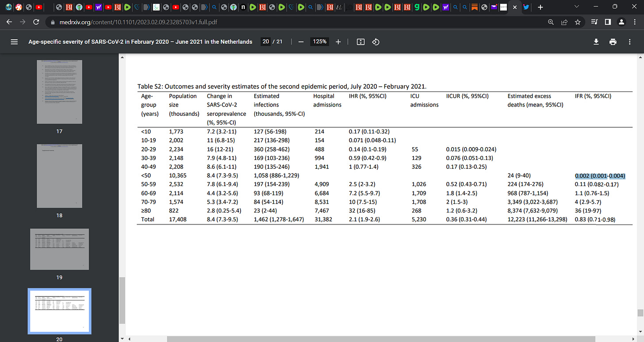644x342 pixels.
Task: Download the PDF file
Action: [596, 42]
